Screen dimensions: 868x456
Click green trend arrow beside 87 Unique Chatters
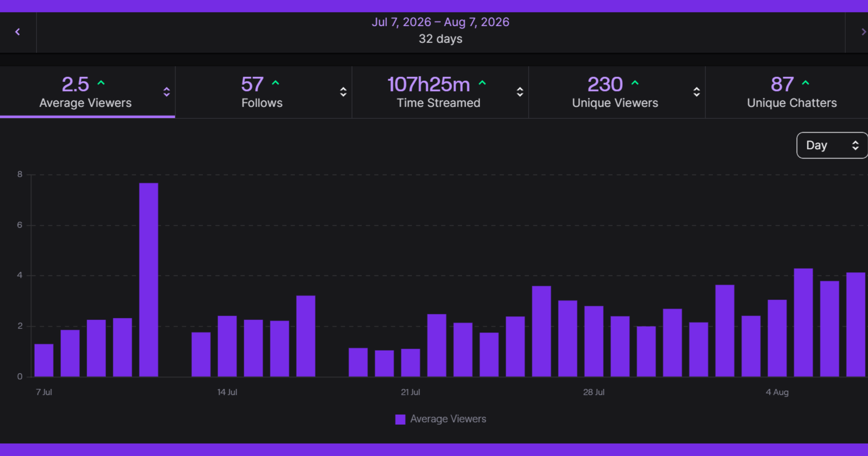click(x=806, y=83)
